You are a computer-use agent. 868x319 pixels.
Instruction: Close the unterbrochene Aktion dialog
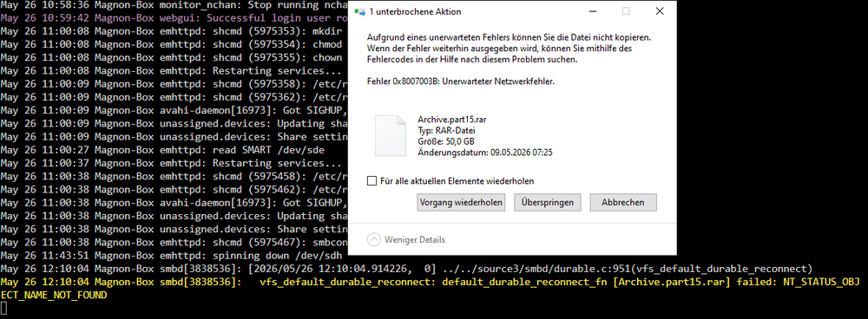(660, 11)
